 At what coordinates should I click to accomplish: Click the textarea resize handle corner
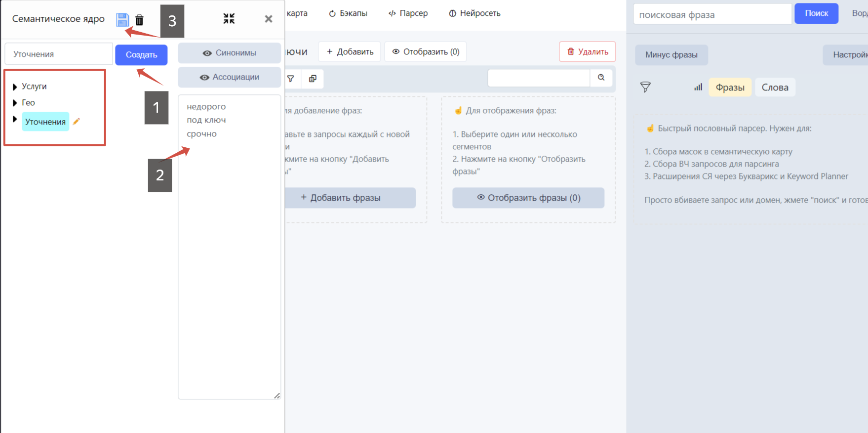click(277, 395)
